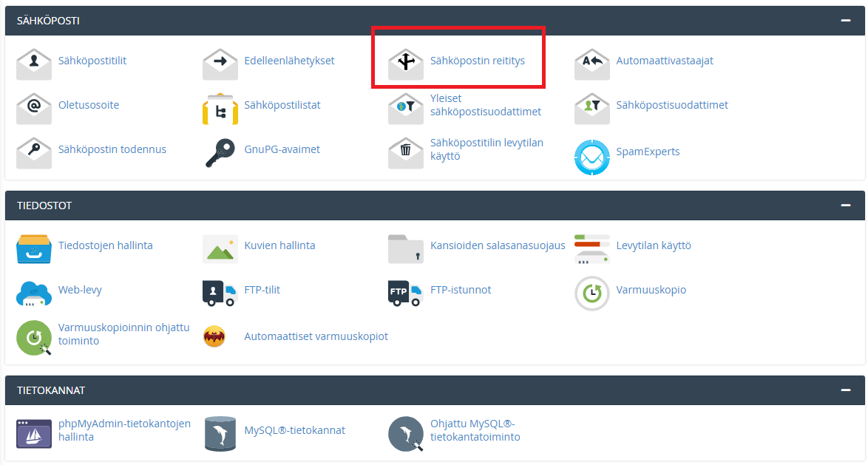Open the Sähköpostisuodattimet user filter icon
This screenshot has height=465, width=868.
click(592, 108)
